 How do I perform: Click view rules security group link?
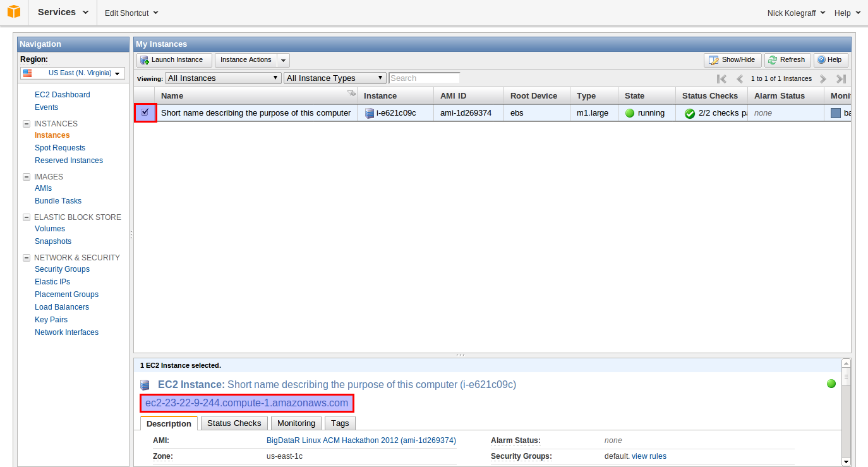coord(649,456)
